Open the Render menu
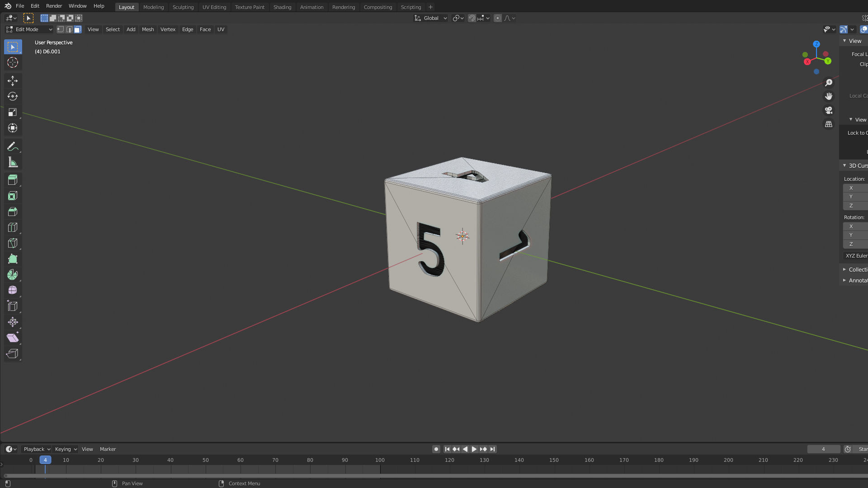The image size is (868, 488). (x=54, y=6)
